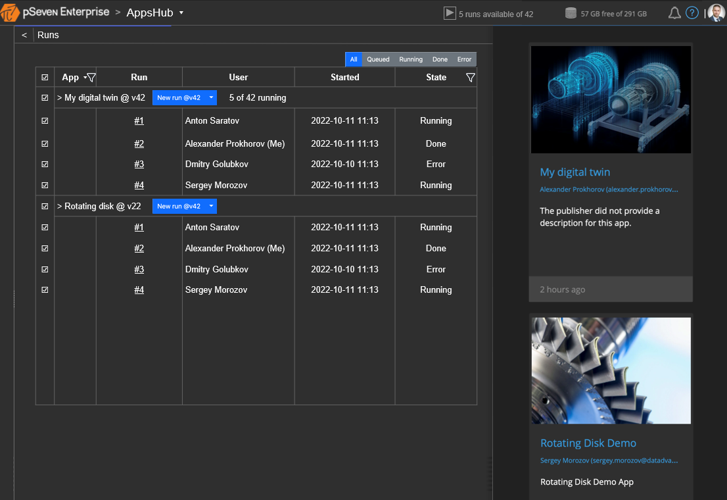Toggle checkbox for digital twin run #2
727x500 pixels.
tap(45, 144)
